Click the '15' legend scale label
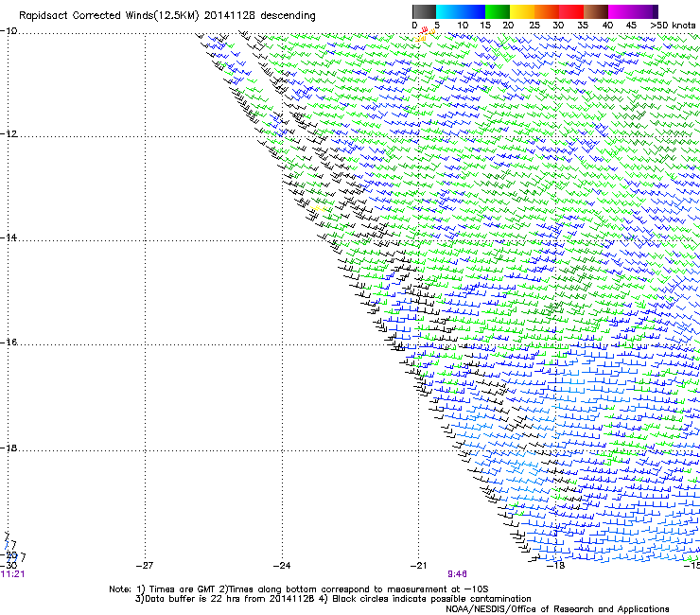The width and height of the screenshot is (700, 615). tap(485, 26)
